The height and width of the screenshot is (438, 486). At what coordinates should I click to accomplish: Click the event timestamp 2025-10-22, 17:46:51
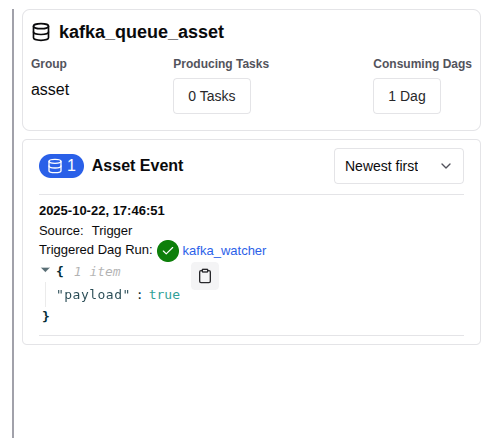click(x=102, y=211)
